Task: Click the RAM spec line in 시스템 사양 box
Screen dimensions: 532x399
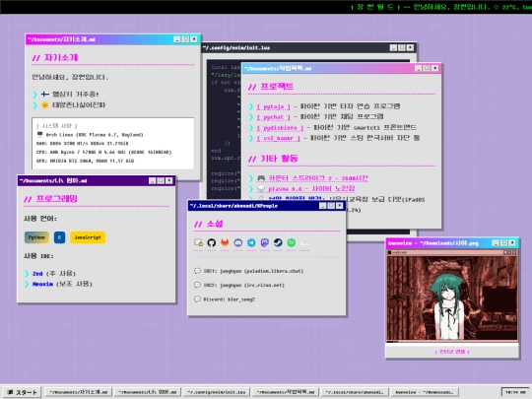Action: point(82,143)
